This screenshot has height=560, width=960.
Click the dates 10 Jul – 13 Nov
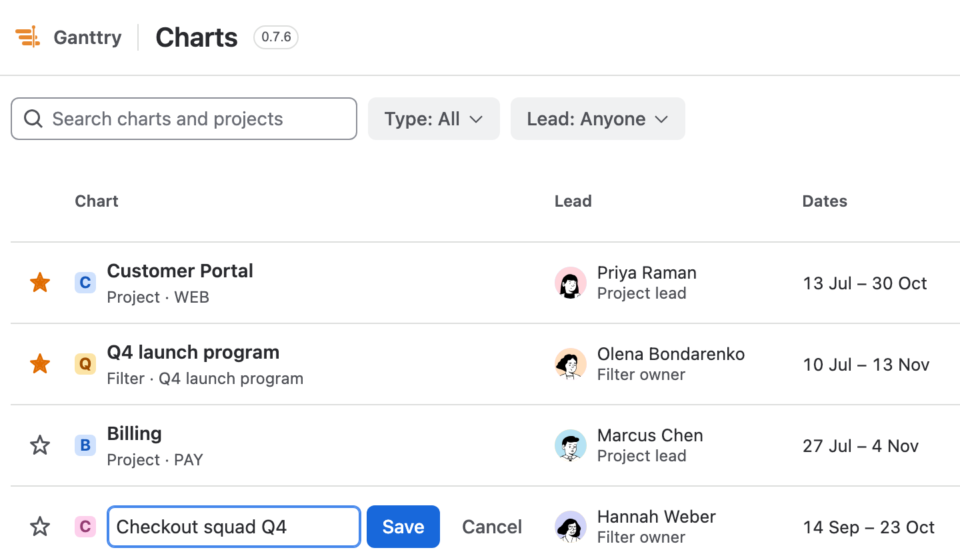point(866,365)
